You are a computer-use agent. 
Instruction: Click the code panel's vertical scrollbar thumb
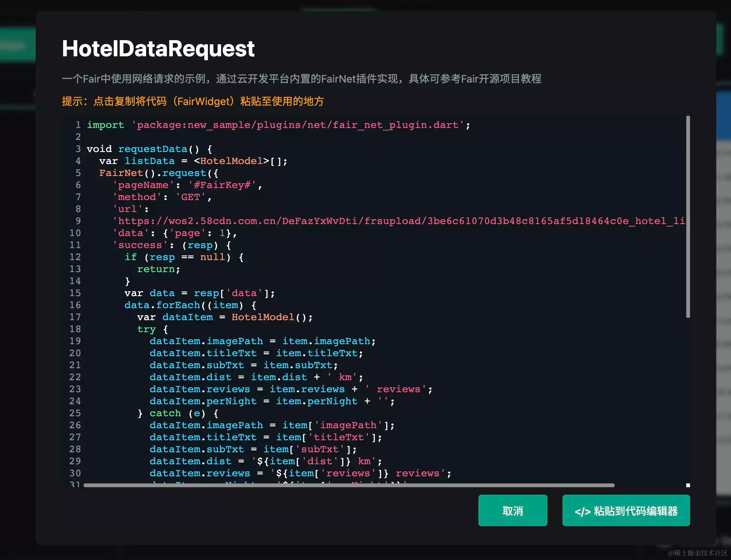pyautogui.click(x=688, y=217)
